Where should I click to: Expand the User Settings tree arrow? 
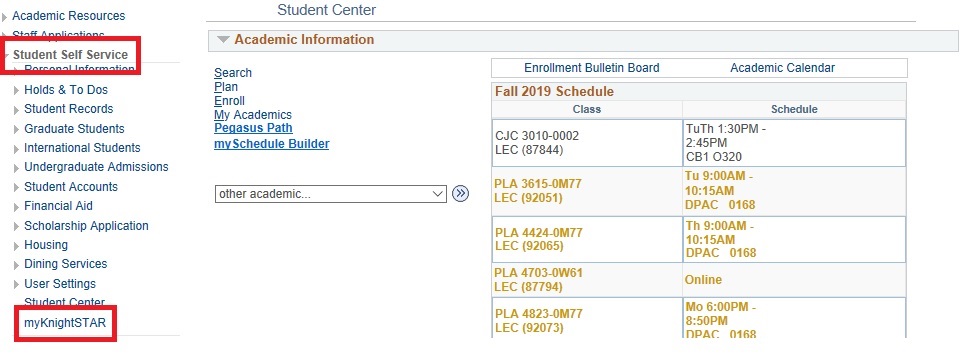click(17, 285)
